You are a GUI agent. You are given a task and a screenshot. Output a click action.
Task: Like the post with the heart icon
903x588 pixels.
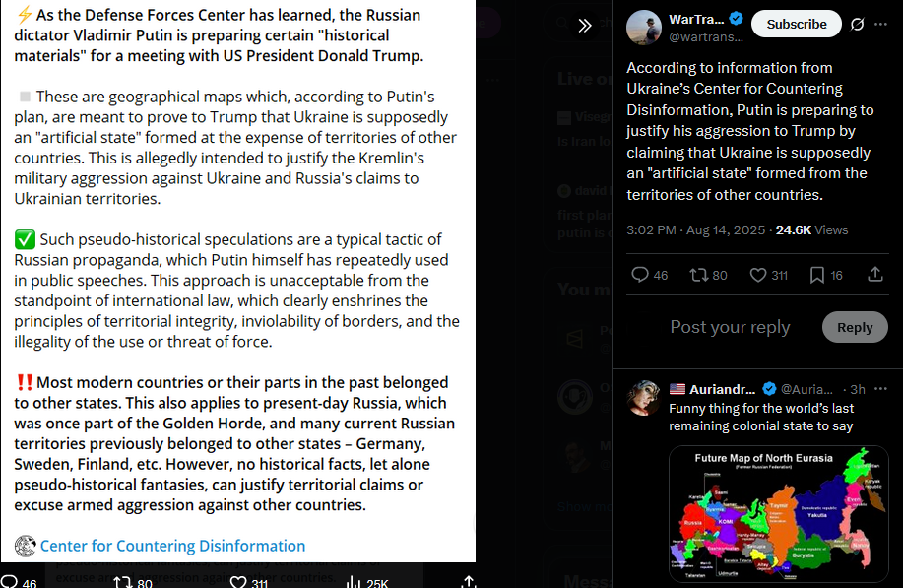click(x=758, y=275)
